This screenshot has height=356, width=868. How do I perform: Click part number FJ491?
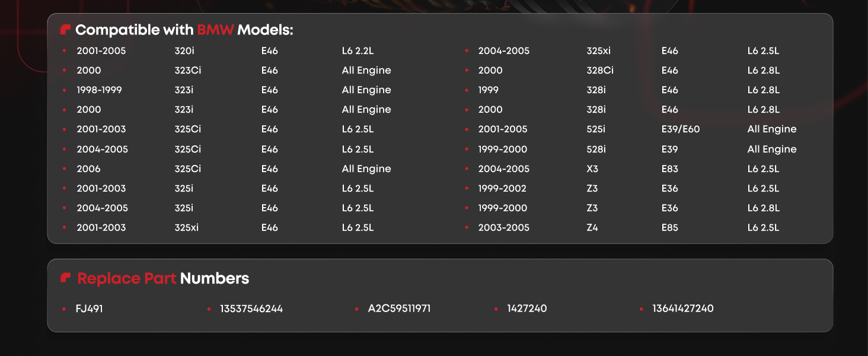(x=89, y=309)
